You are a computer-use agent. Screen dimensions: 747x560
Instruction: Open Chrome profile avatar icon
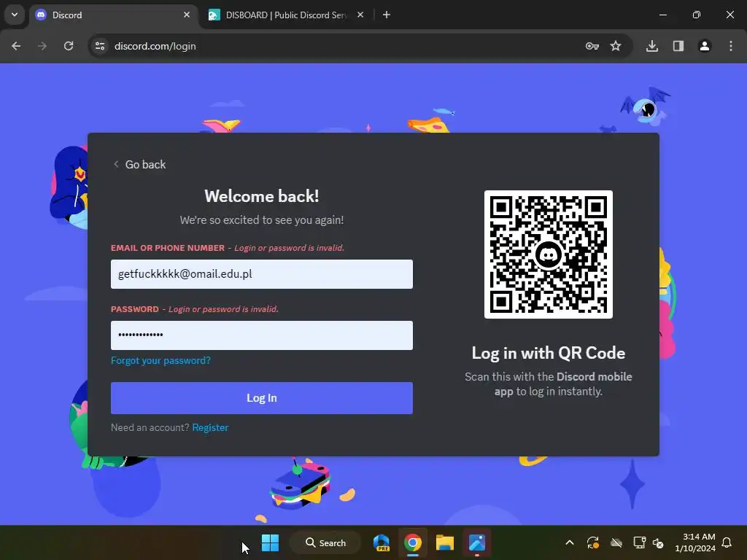(705, 46)
